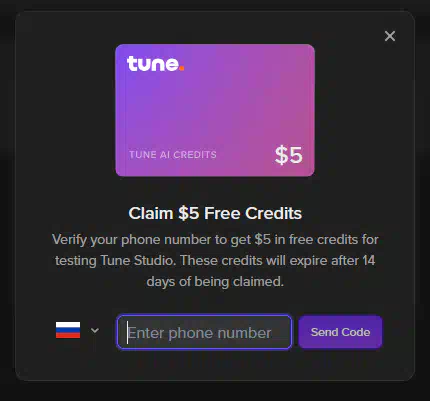
Task: Expand the country code chevron
Action: (x=95, y=330)
